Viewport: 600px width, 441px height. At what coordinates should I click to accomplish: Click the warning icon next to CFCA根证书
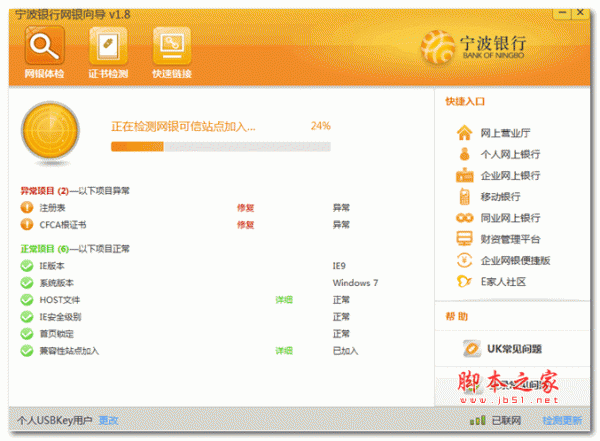pos(27,224)
